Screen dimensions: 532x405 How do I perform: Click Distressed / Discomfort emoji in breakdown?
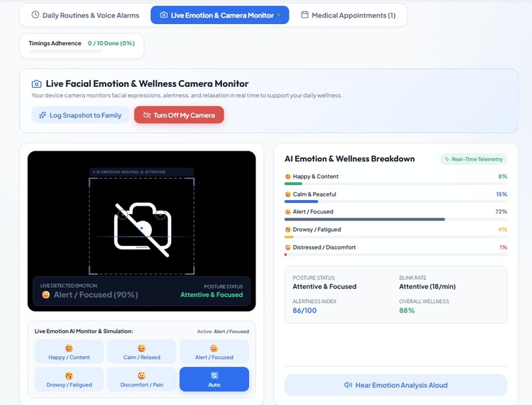(288, 247)
